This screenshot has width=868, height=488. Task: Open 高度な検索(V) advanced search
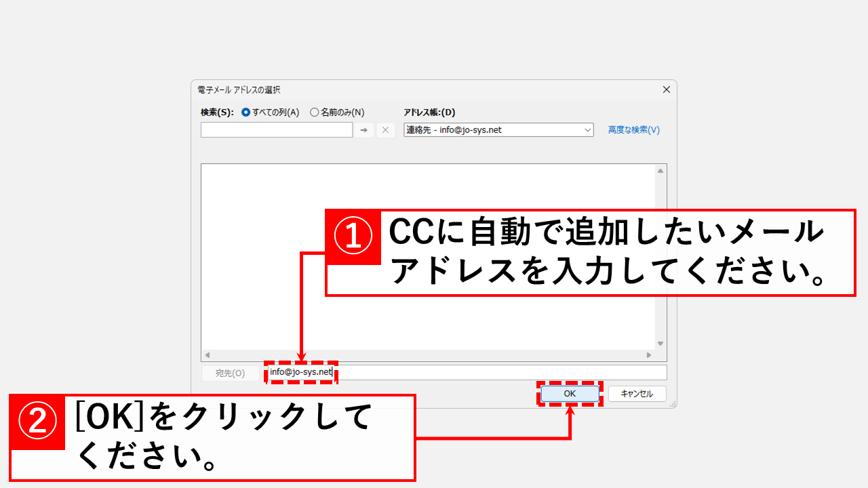[632, 129]
